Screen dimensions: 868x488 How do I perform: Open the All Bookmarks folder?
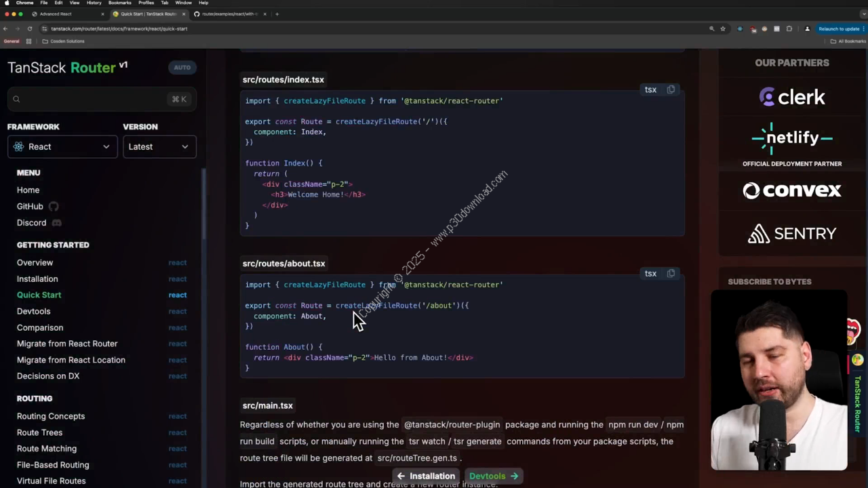click(x=848, y=41)
